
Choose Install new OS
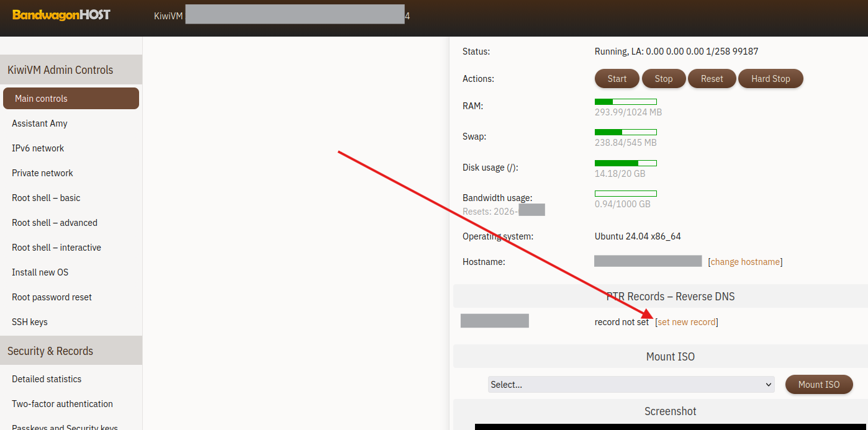point(40,272)
